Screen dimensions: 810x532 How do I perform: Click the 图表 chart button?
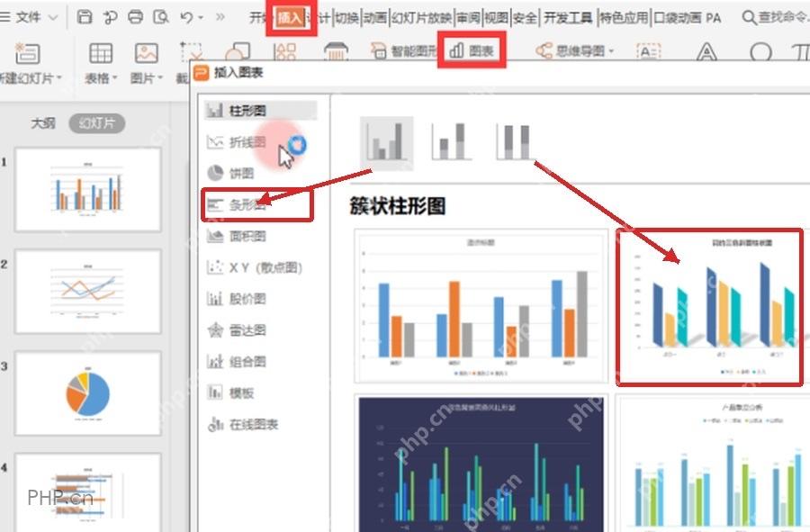click(x=471, y=50)
